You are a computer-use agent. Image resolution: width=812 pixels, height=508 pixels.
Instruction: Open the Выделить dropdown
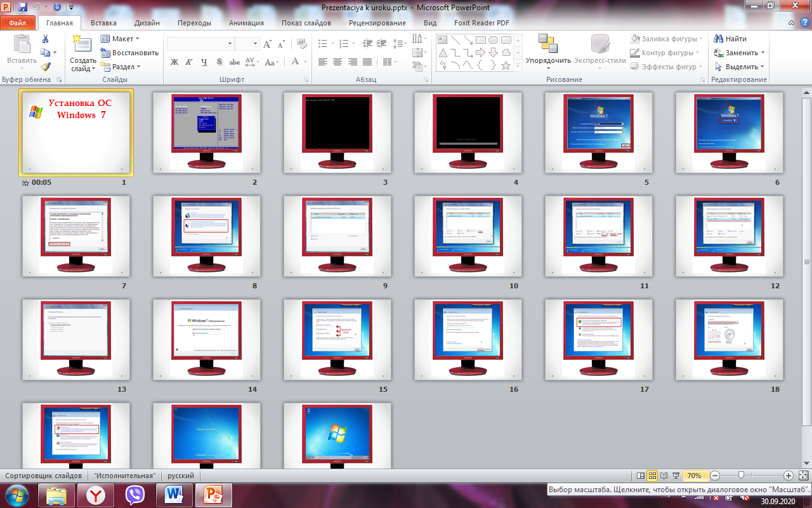pos(763,67)
